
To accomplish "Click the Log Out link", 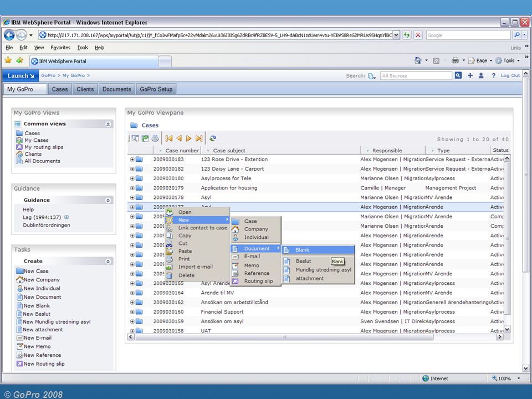I will pyautogui.click(x=510, y=76).
